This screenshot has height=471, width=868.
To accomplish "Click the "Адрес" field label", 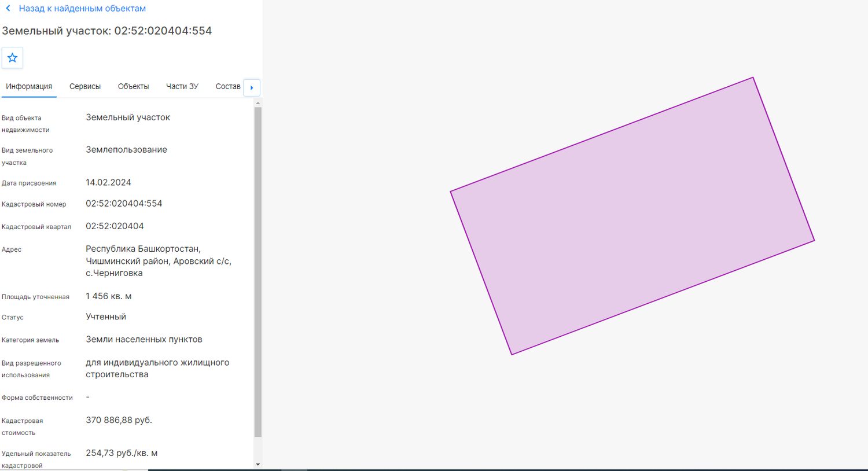I will pos(12,250).
